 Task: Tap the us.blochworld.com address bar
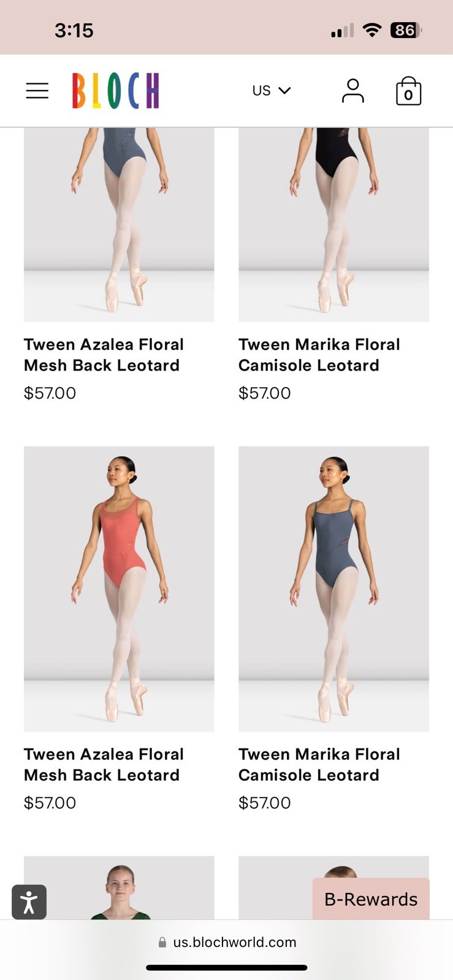[234, 942]
